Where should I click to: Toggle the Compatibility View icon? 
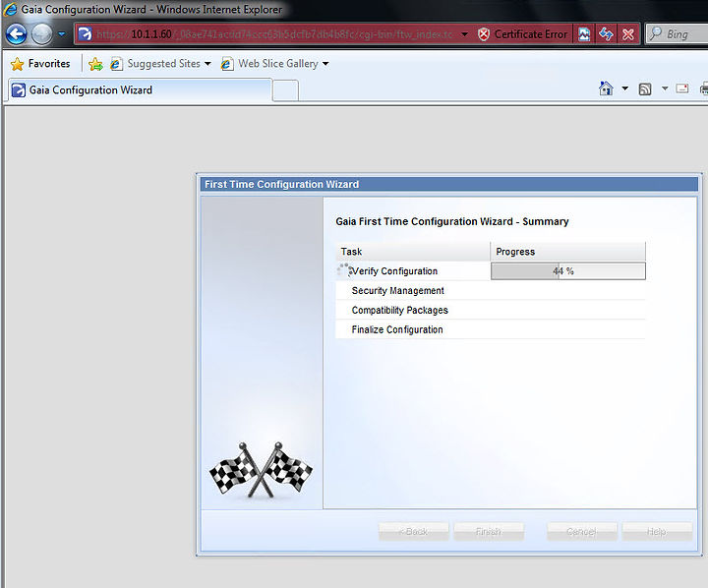tap(584, 34)
